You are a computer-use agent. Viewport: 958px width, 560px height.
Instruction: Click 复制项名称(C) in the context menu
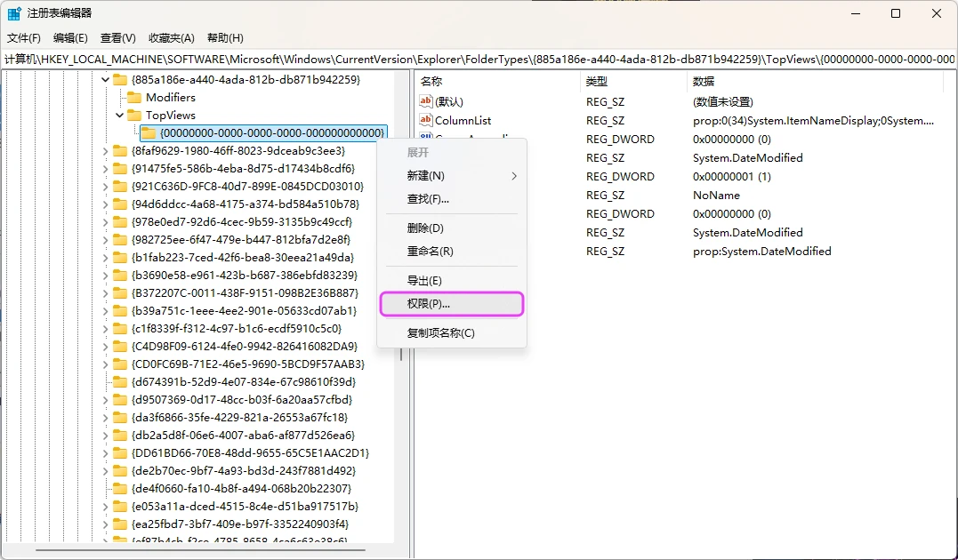452,332
